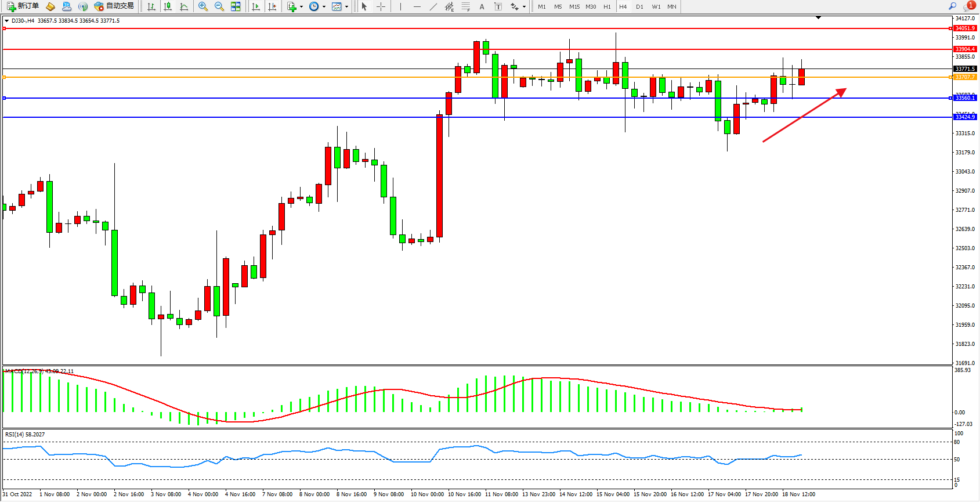The image size is (980, 502).
Task: Pick the horizontal line drawing tool
Action: (417, 6)
